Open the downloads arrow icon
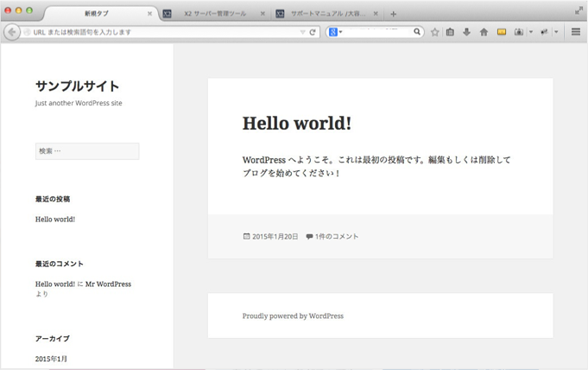The height and width of the screenshot is (370, 588). [466, 32]
